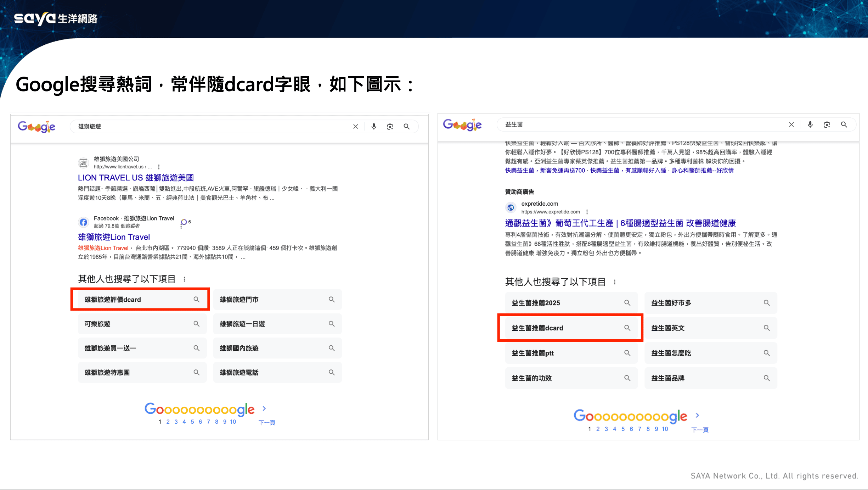Click next-page arrow in 雄獅旅遊 pagination
Image resolution: width=868 pixels, height=490 pixels.
[264, 408]
